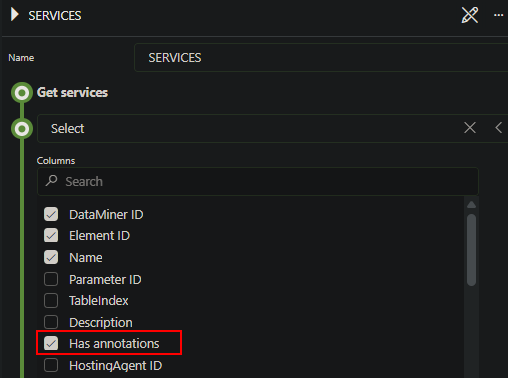Click the Get services label
Screen dimensions: 508x378
72,93
